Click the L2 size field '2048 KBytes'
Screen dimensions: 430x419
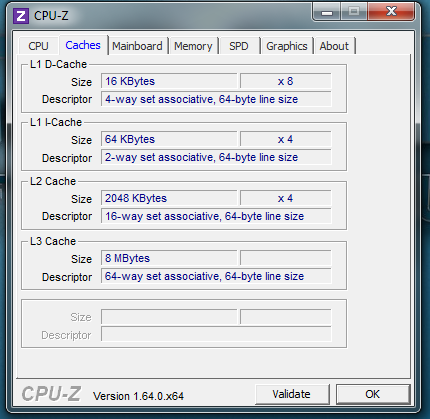169,198
